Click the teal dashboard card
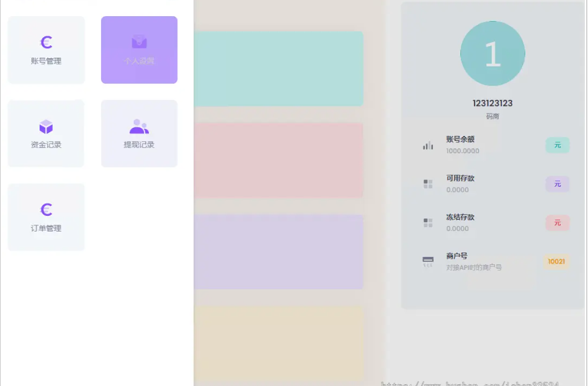This screenshot has height=386, width=588. click(x=278, y=69)
